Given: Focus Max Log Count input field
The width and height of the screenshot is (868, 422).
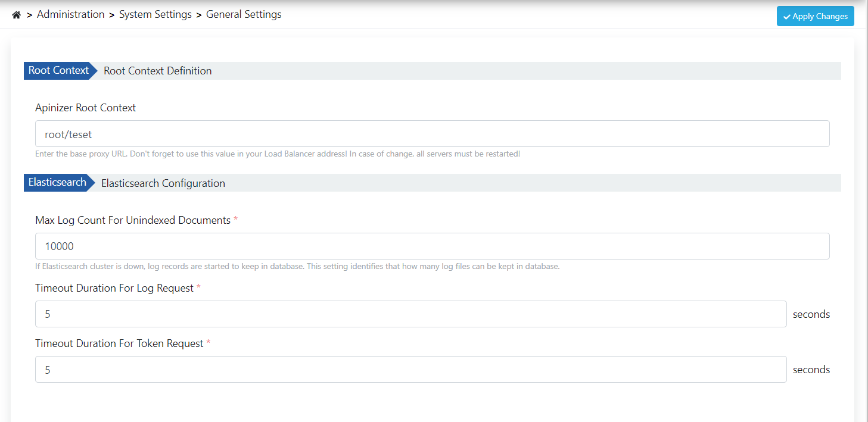Looking at the screenshot, I should click(x=432, y=246).
